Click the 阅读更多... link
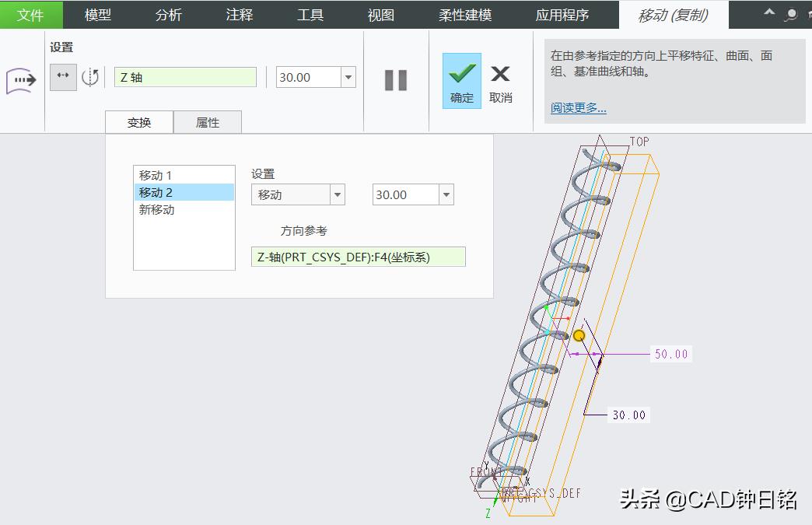 (x=576, y=107)
